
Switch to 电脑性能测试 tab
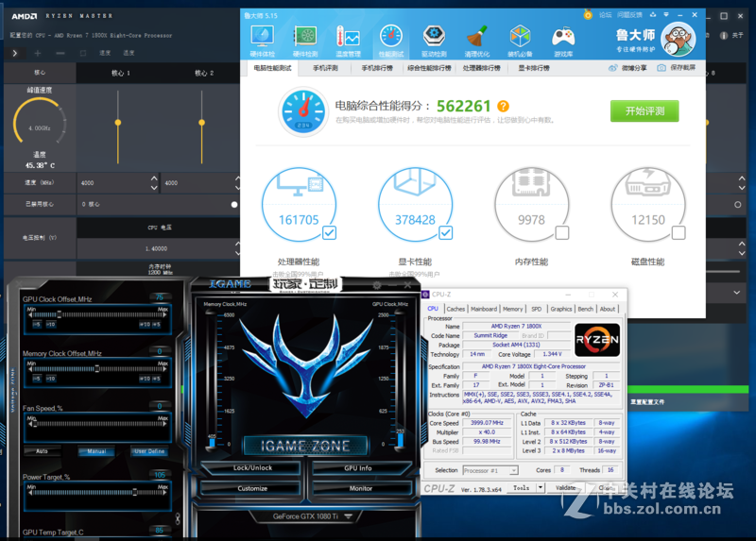pos(272,68)
